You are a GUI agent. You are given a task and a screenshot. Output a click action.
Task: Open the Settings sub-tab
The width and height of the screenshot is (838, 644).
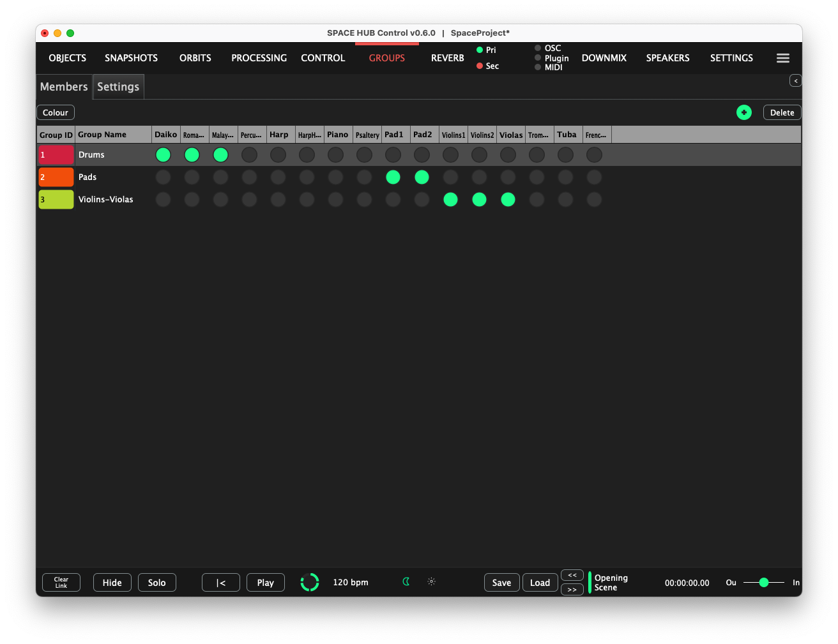118,87
